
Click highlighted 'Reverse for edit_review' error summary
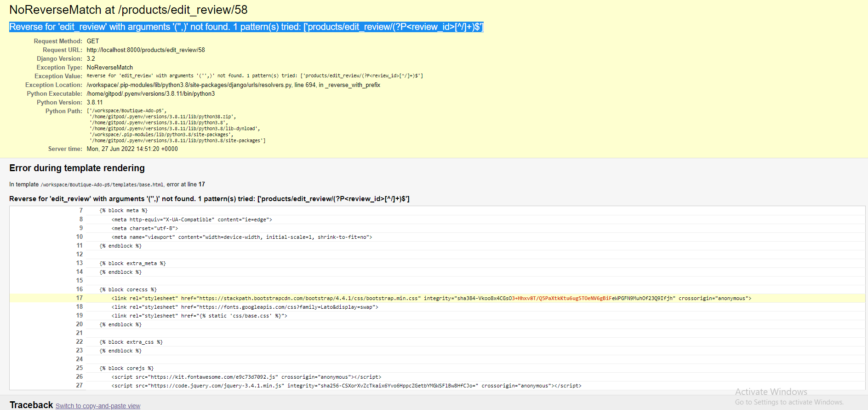pyautogui.click(x=246, y=27)
